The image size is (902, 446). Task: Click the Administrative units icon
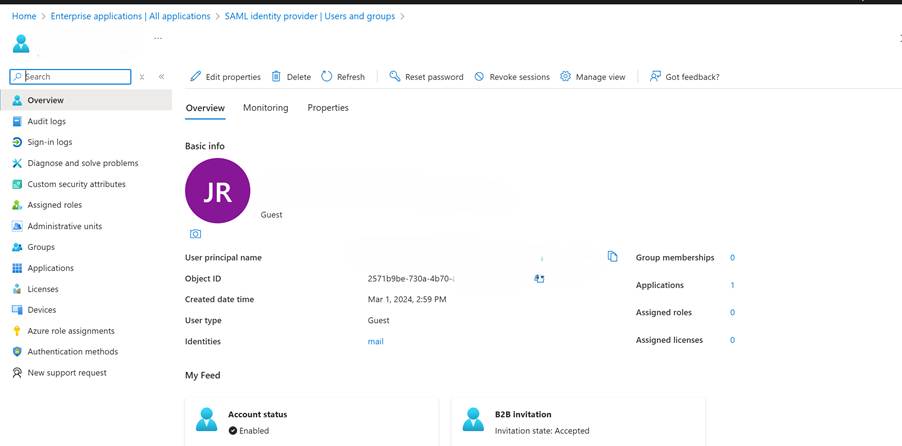(x=17, y=226)
